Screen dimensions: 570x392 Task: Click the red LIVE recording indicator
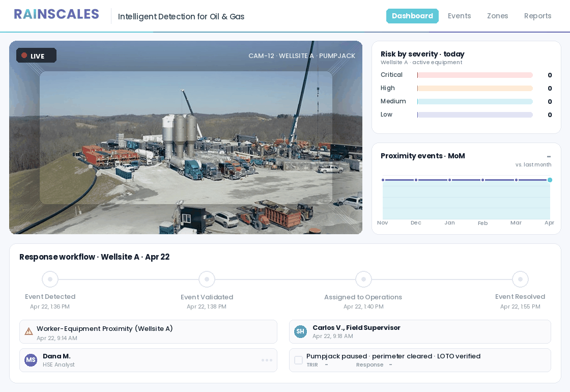(x=24, y=55)
